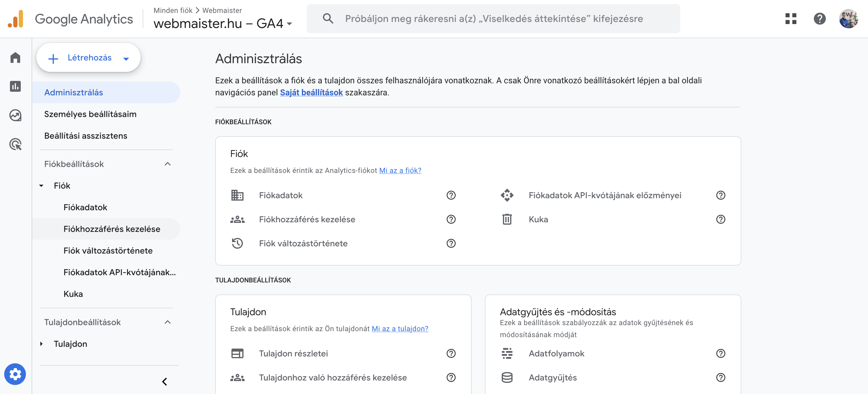Click the Minden fiók breadcrumb

coord(173,11)
